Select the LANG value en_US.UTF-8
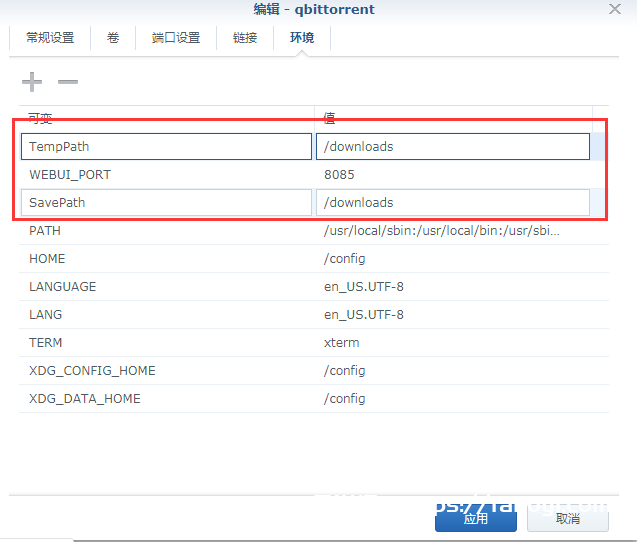 pos(364,315)
